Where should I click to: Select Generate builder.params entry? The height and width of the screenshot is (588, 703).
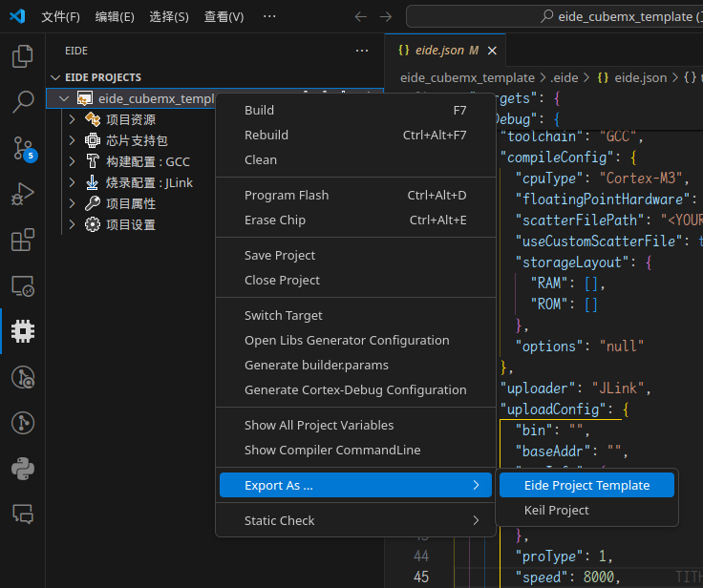(x=355, y=366)
